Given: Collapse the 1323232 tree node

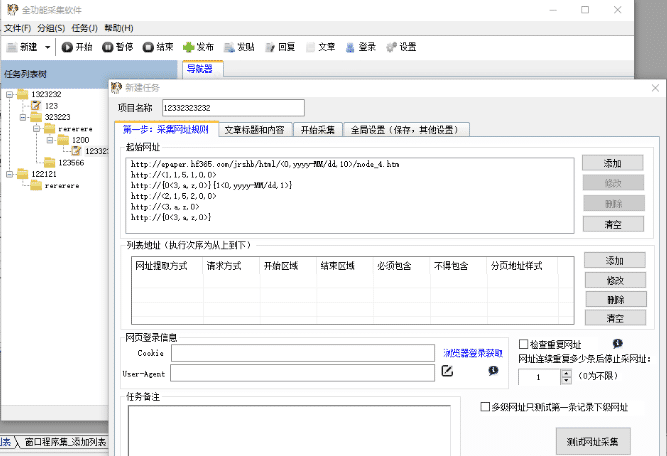Looking at the screenshot, I should click(10, 94).
